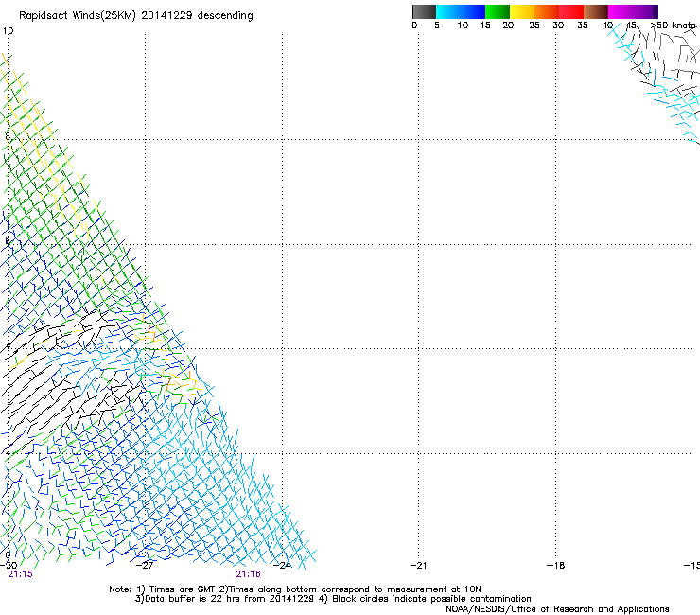700x615 pixels.
Task: Click the longitude label '-30'
Action: (x=9, y=566)
